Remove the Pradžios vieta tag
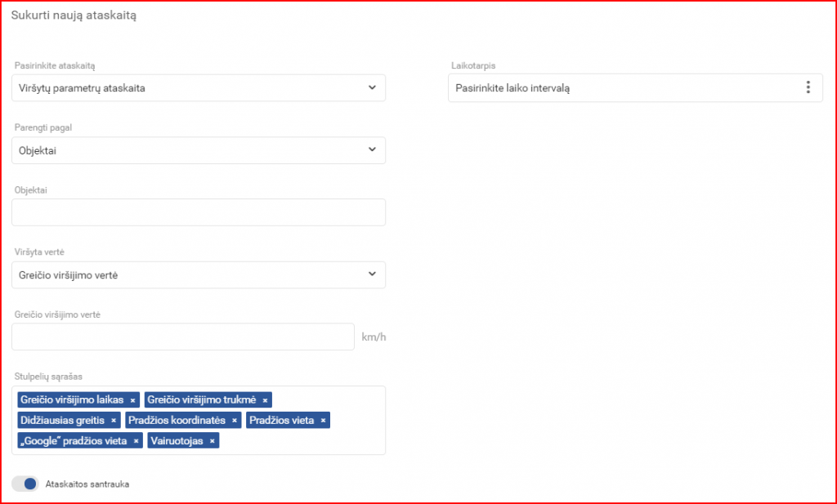The image size is (837, 504). [x=323, y=420]
